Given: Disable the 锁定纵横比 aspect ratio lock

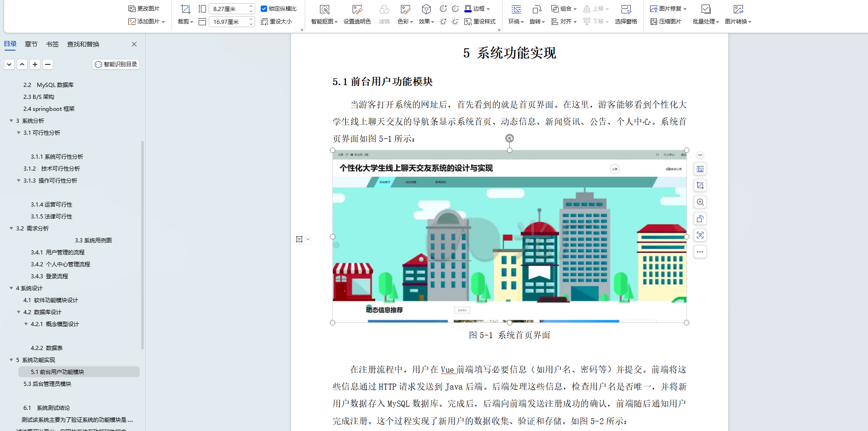Looking at the screenshot, I should [264, 8].
